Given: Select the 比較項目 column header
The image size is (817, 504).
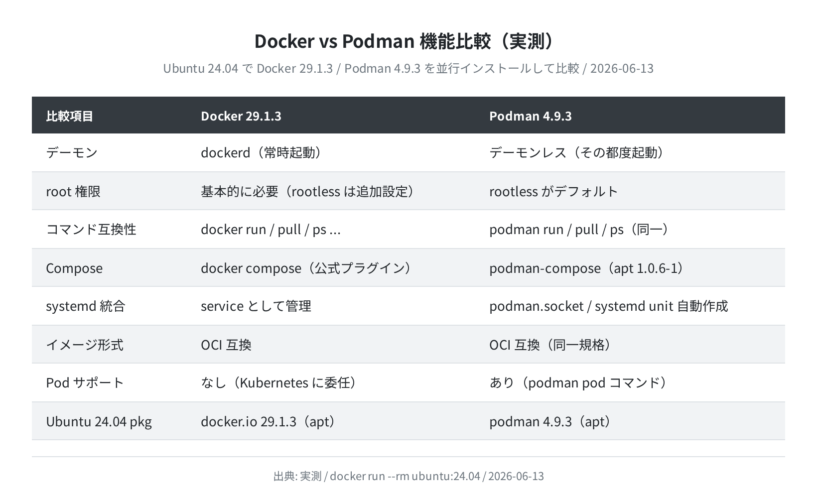Looking at the screenshot, I should tap(70, 116).
